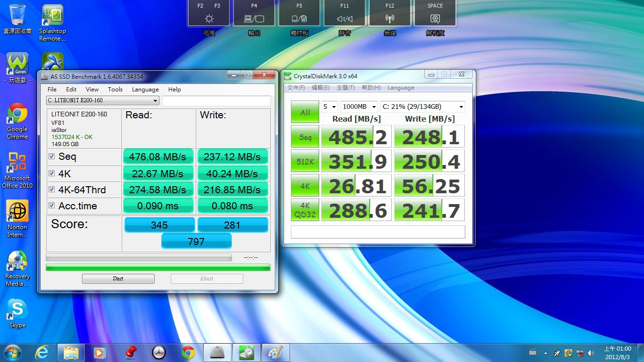The width and height of the screenshot is (644, 362).
Task: Open the Windows Start menu orb
Action: pyautogui.click(x=12, y=353)
